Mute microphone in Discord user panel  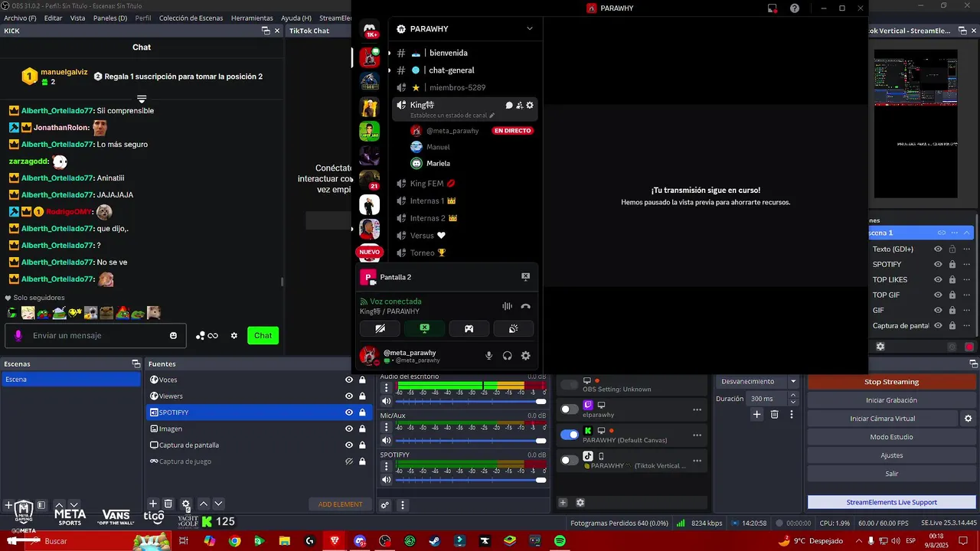coord(488,356)
